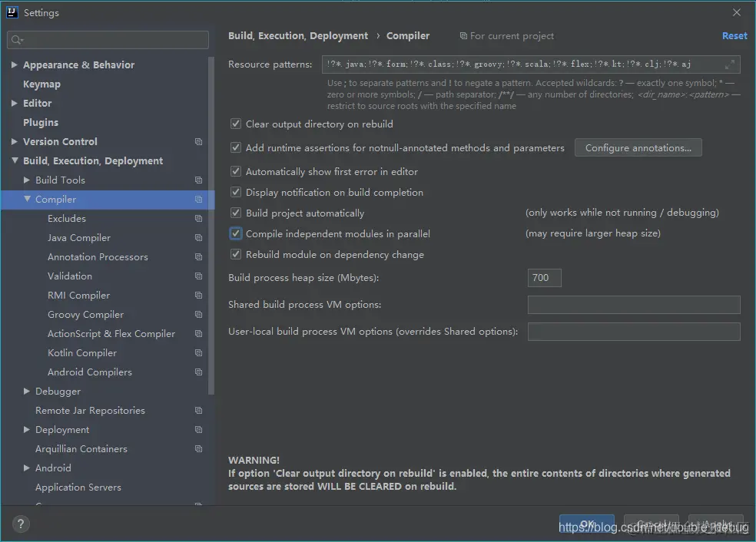Click the settings tree vertical scrollbar
The height and width of the screenshot is (542, 756).
[211, 226]
